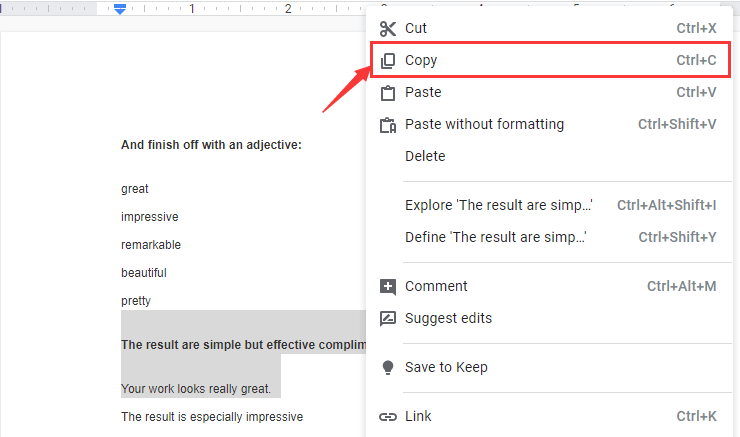The height and width of the screenshot is (437, 740).
Task: Click the Paste without formatting icon
Action: [x=388, y=125]
